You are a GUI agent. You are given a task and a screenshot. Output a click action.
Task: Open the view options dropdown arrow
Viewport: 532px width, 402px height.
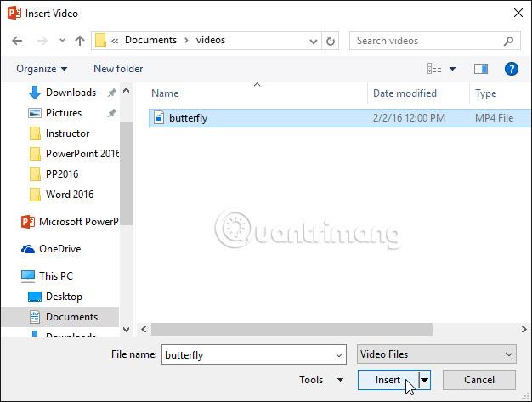click(452, 69)
